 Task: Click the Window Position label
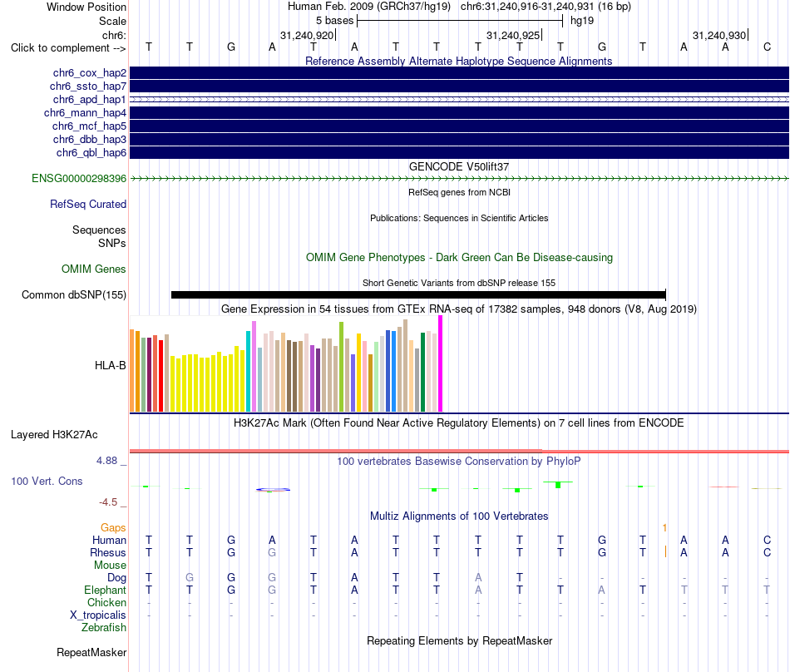(x=86, y=7)
